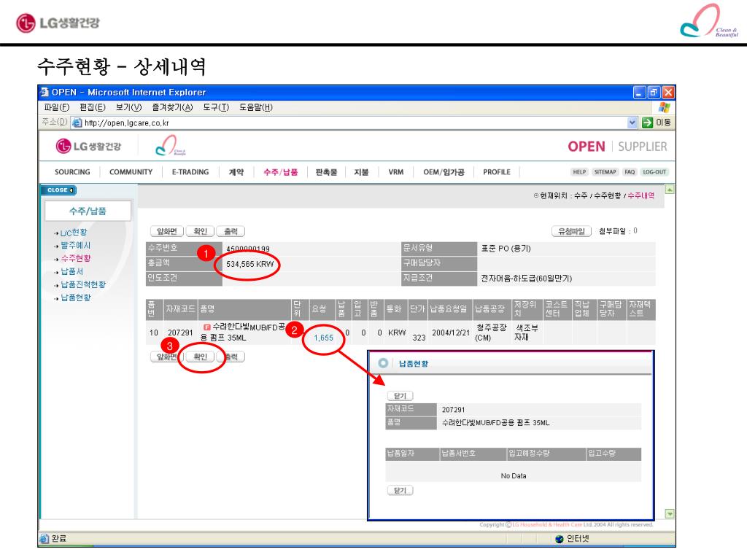Click the green 이동 (Go) arrow icon
This screenshot has height=560, width=747.
tap(647, 122)
